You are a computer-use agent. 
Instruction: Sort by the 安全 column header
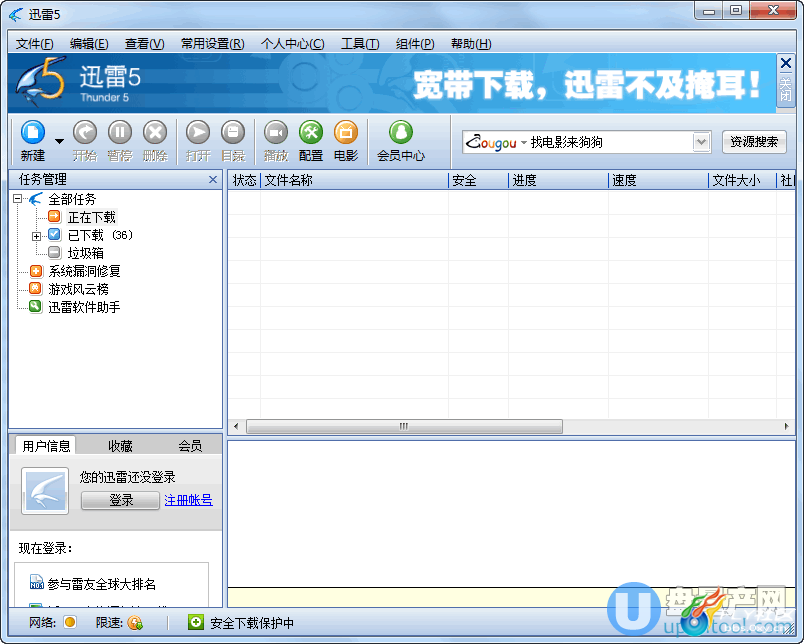pos(478,180)
